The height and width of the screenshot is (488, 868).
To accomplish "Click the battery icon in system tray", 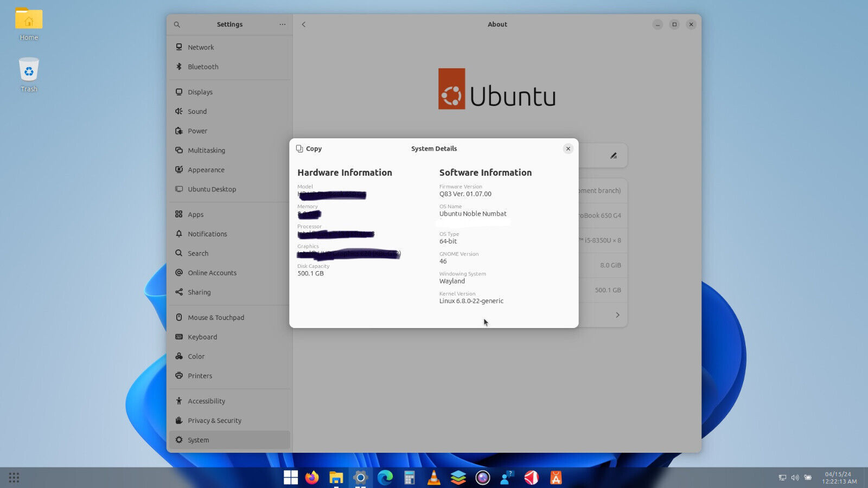I will (808, 478).
